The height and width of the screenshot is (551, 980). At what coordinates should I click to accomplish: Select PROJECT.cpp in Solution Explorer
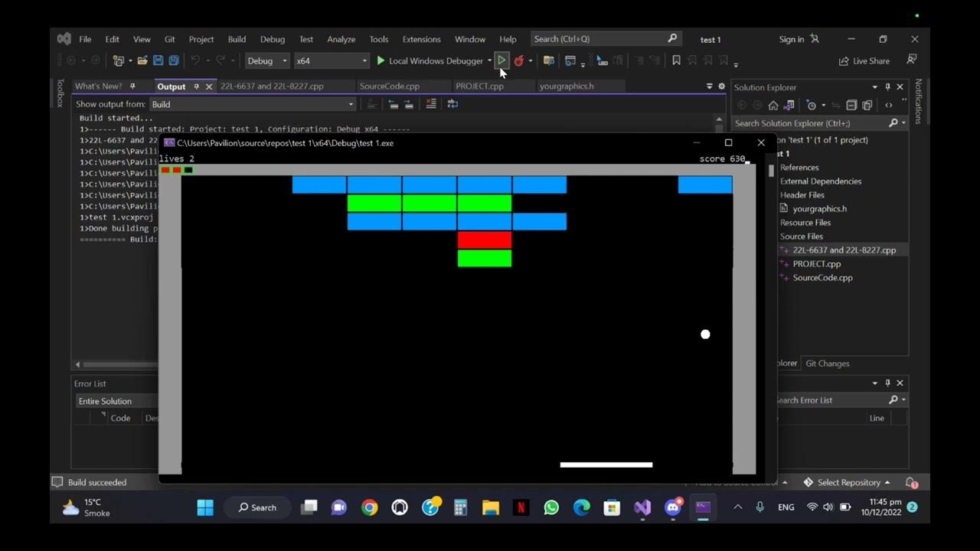pos(817,264)
